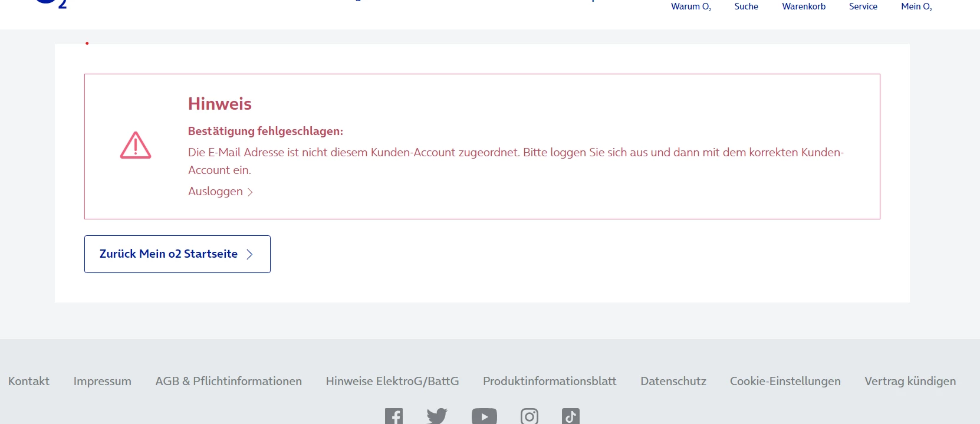Open Warenkorb in top navigation
Image resolution: width=980 pixels, height=424 pixels.
(x=804, y=6)
